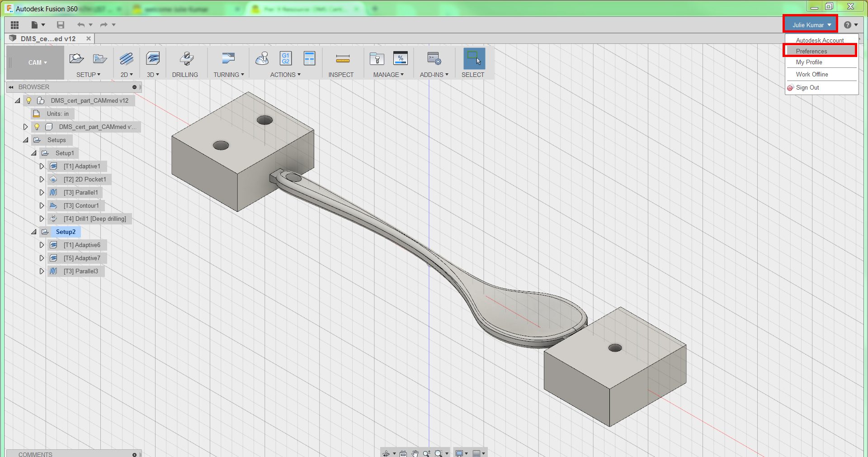Expand the nested DMS_cert_part_CAMmed component
Image resolution: width=868 pixels, height=457 pixels.
(25, 127)
